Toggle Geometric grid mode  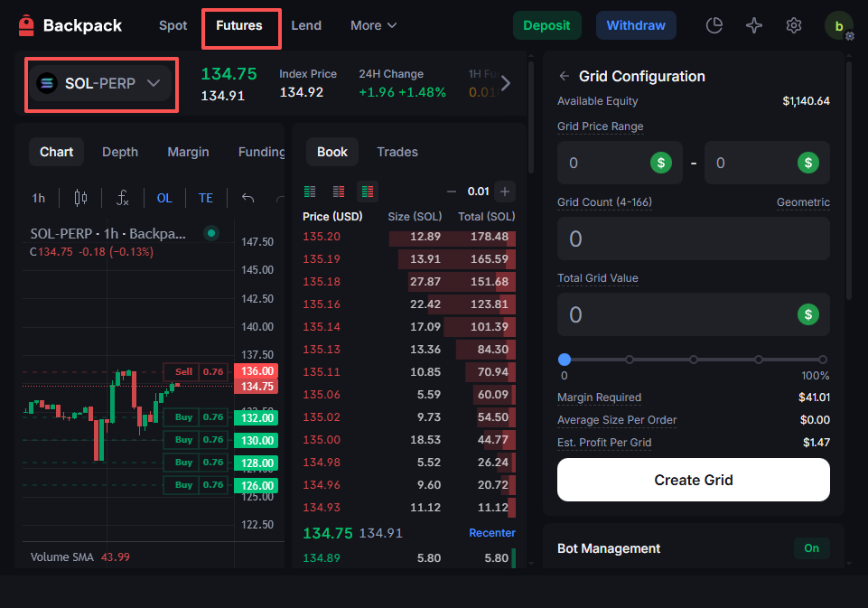click(x=803, y=202)
